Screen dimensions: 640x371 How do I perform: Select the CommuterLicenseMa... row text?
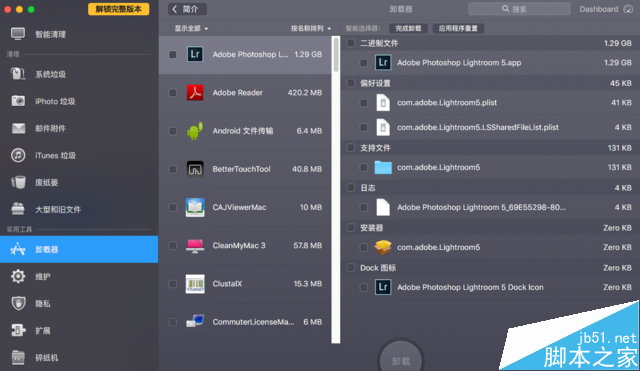[253, 322]
